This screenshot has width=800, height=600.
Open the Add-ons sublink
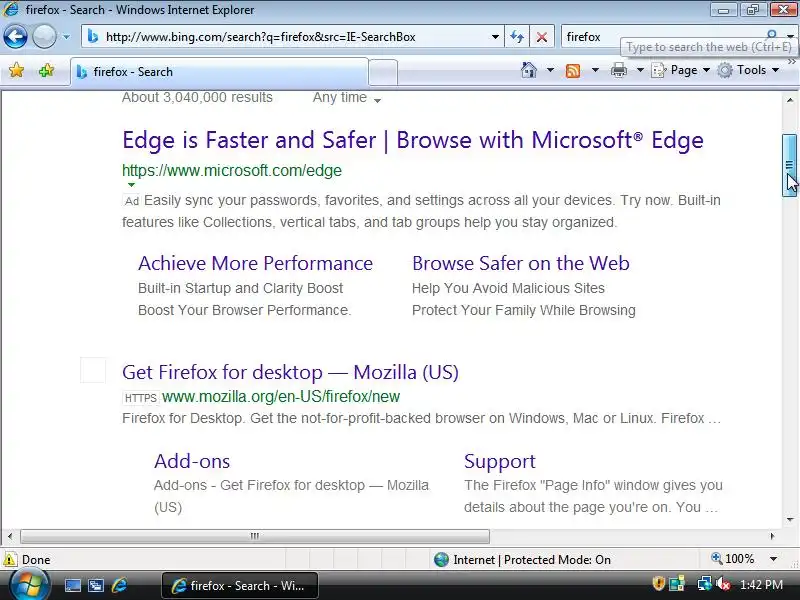click(192, 461)
